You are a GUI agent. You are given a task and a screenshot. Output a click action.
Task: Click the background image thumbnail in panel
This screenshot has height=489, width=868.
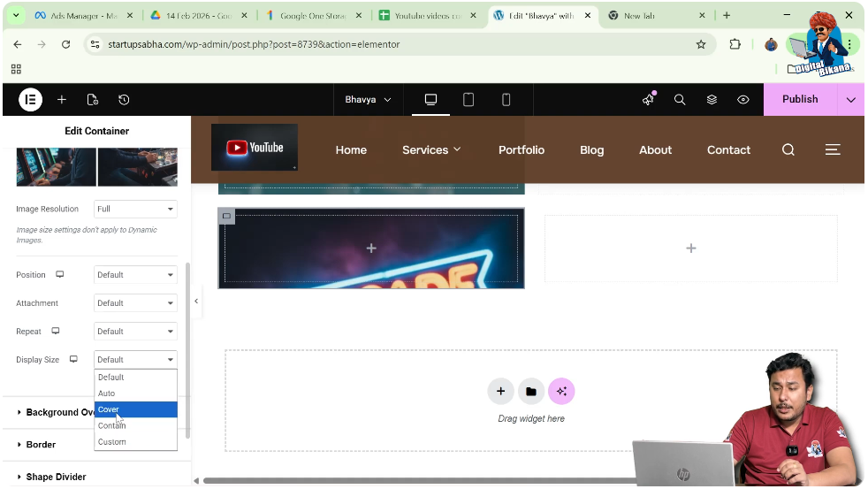point(97,167)
